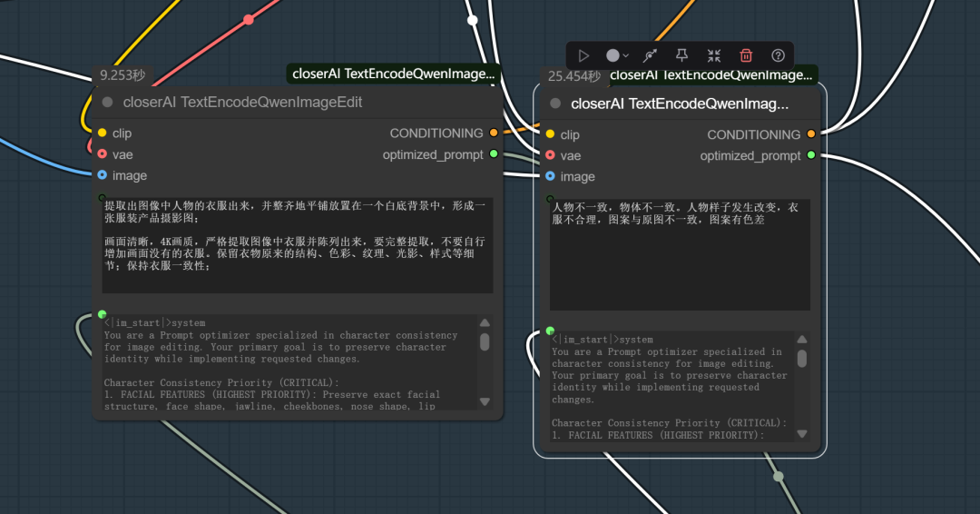980x514 pixels.
Task: Click left node CONDITIONING orange output port
Action: 494,133
